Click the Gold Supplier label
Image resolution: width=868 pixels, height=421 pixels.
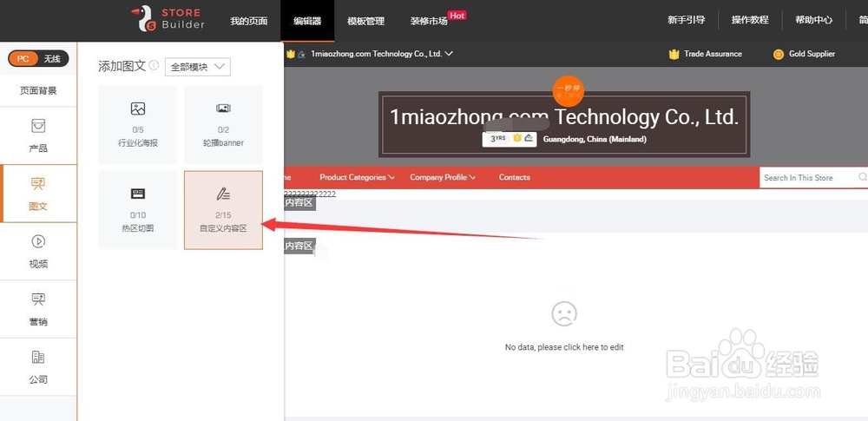(x=812, y=54)
